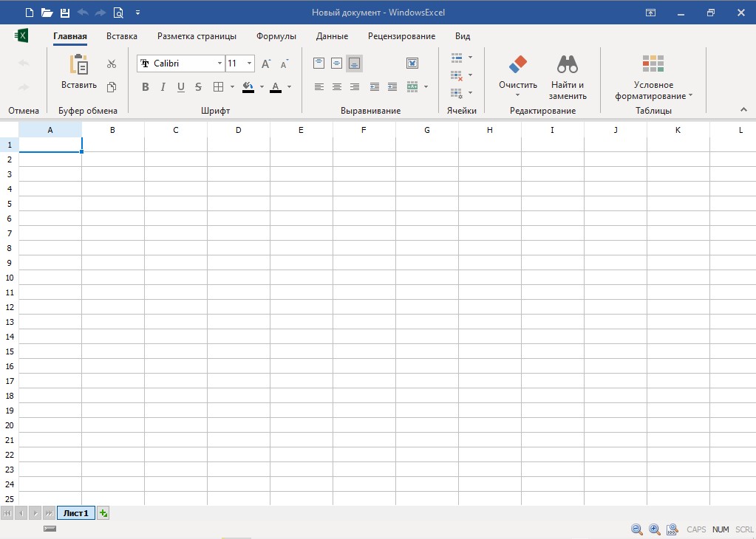
Task: Click the Вставить paste button
Action: point(79,72)
